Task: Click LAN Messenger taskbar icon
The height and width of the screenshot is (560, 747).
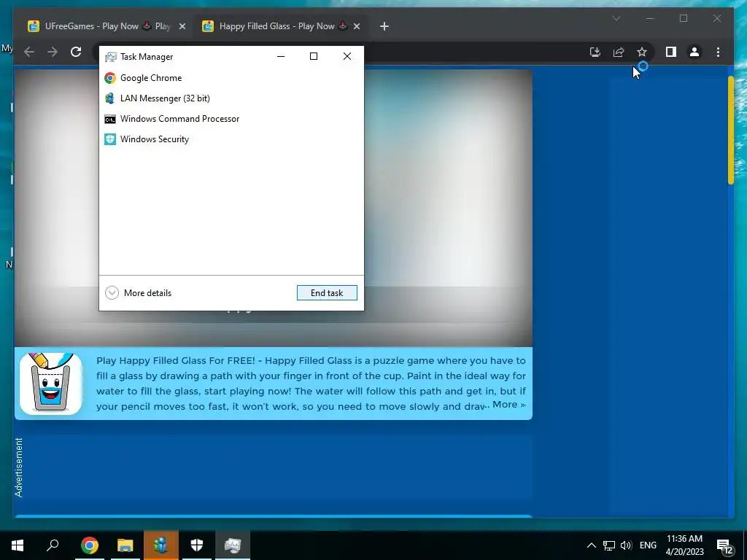Action: [161, 545]
